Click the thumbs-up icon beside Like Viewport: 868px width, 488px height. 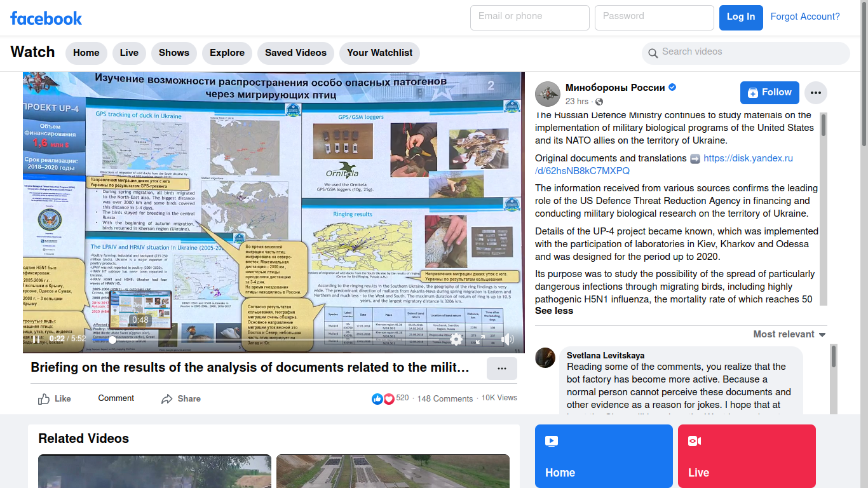tap(44, 399)
